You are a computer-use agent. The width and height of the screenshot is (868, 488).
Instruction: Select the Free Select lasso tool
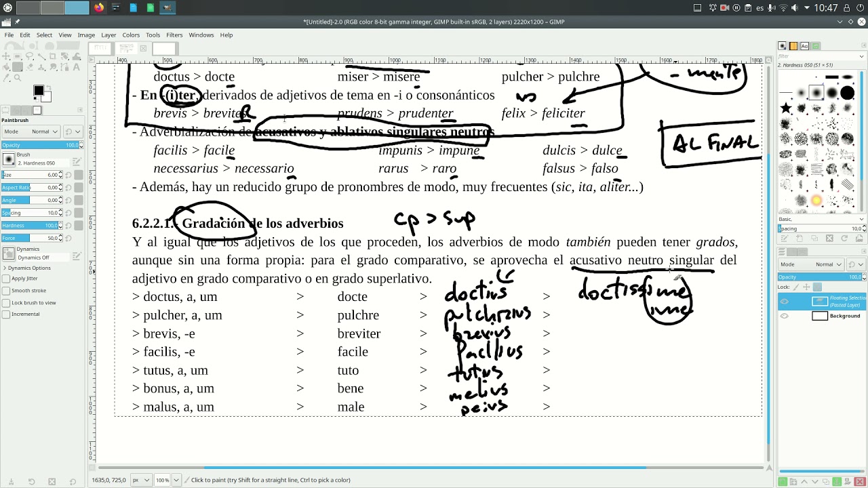[x=29, y=56]
